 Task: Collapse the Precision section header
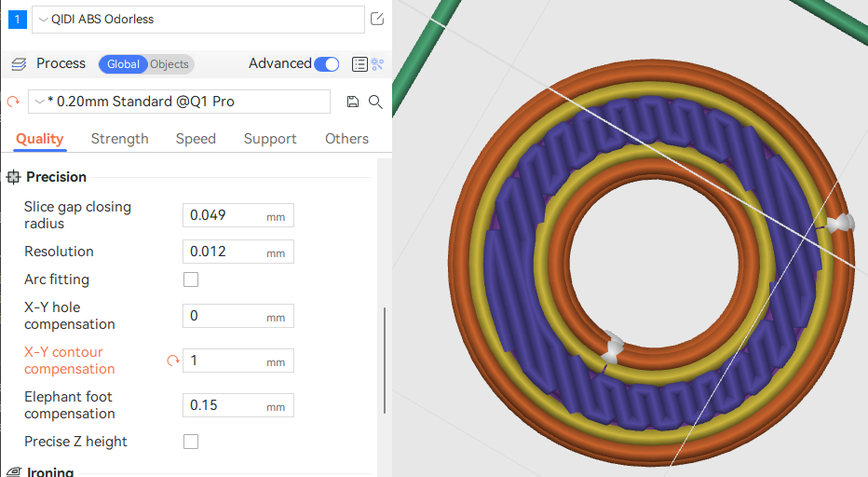[x=56, y=177]
